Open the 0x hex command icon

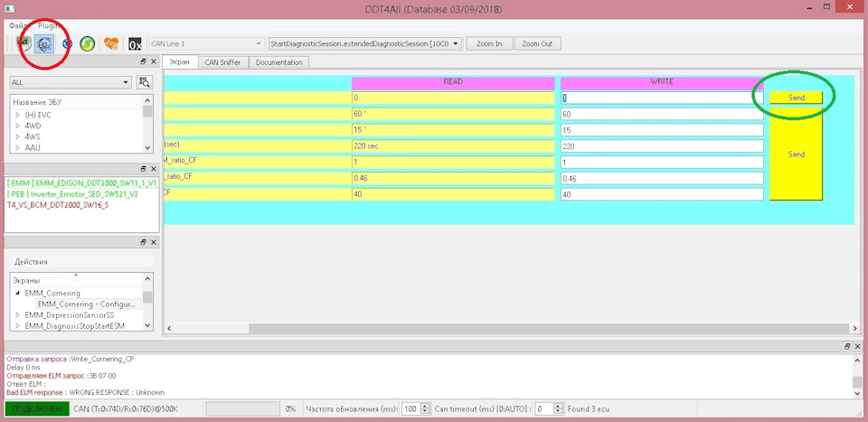coord(135,43)
